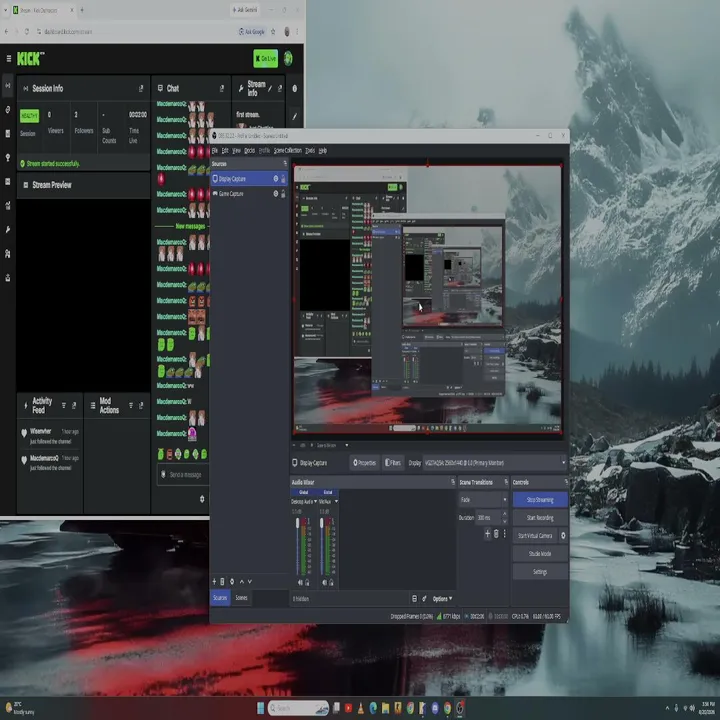Open Activity Feed filter icon
This screenshot has width=720, height=720.
pyautogui.click(x=64, y=405)
